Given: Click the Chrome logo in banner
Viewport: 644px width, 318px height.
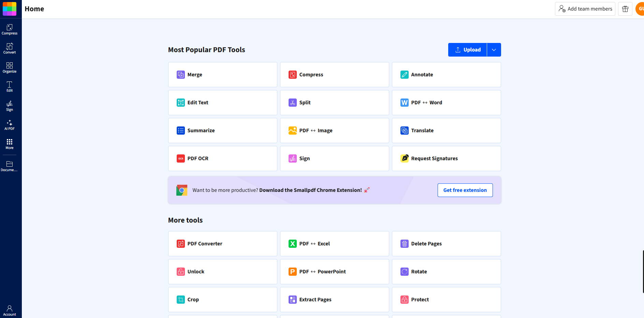Looking at the screenshot, I should 182,190.
